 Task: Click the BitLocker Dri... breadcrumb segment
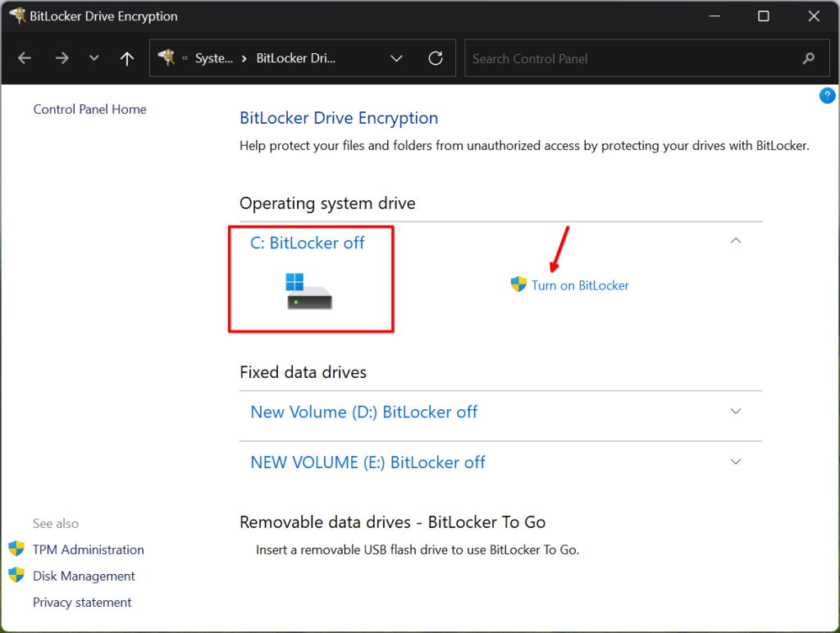(295, 58)
